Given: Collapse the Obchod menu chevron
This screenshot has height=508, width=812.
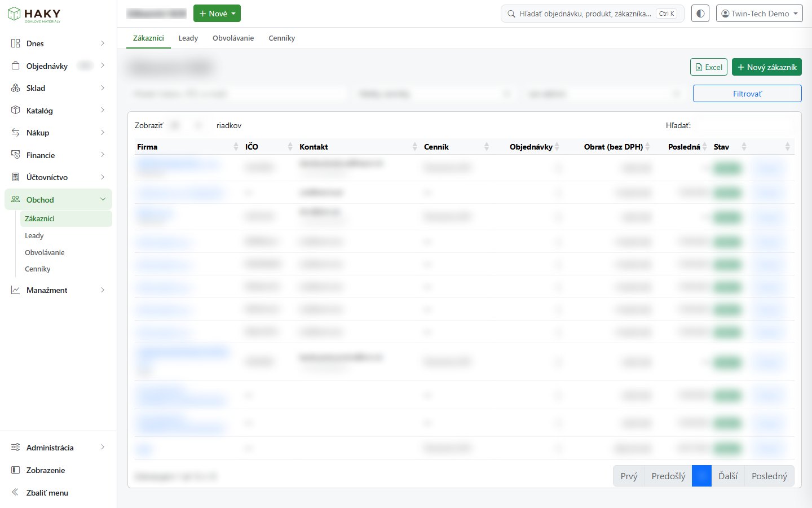Looking at the screenshot, I should click(x=103, y=199).
